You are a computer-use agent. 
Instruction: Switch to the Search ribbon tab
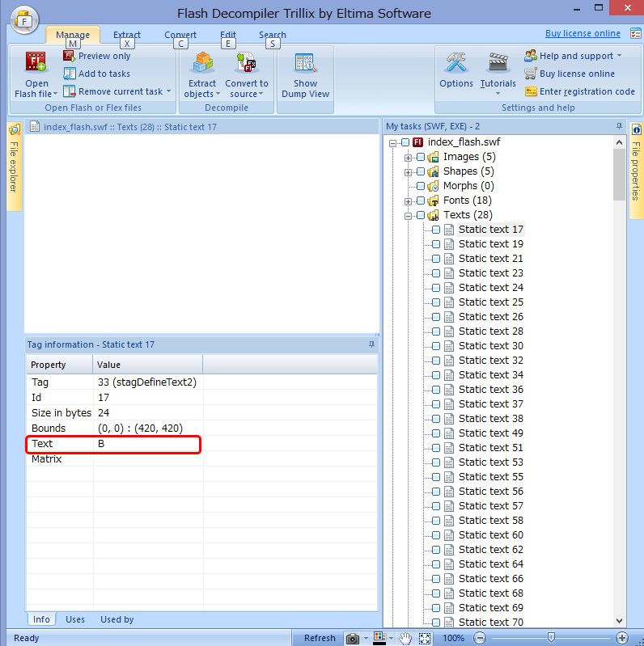point(272,35)
